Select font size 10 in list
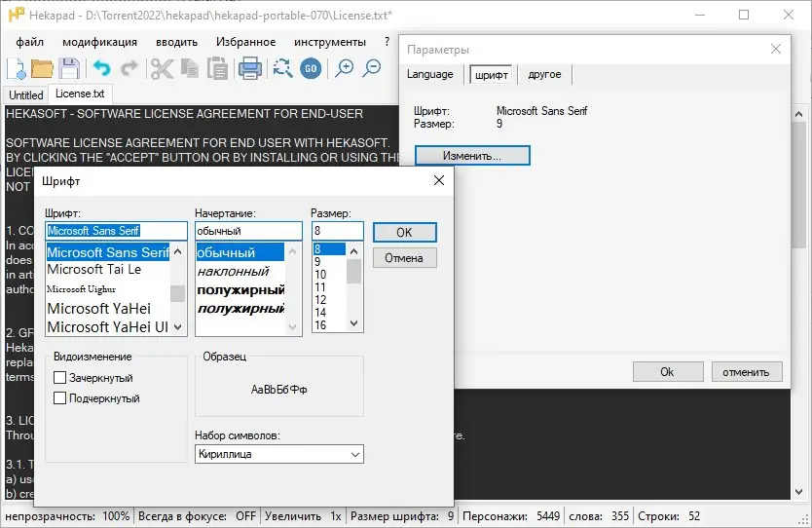Viewport: 812px width, 528px height. click(x=329, y=275)
